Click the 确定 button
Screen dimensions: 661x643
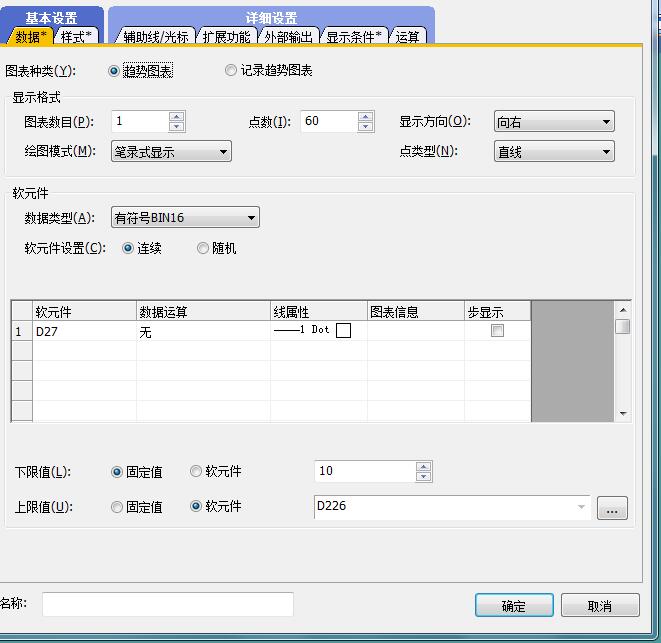click(x=513, y=606)
